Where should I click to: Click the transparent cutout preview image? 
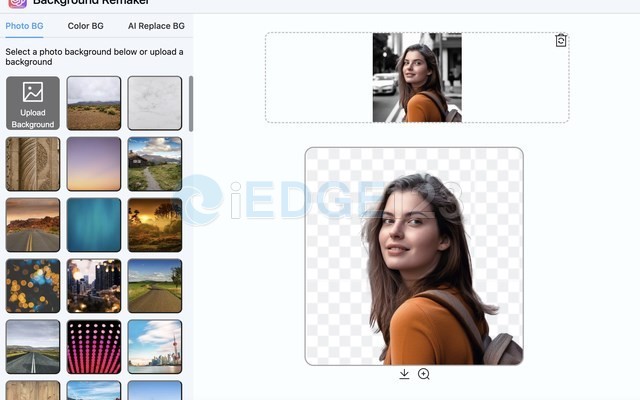[414, 256]
